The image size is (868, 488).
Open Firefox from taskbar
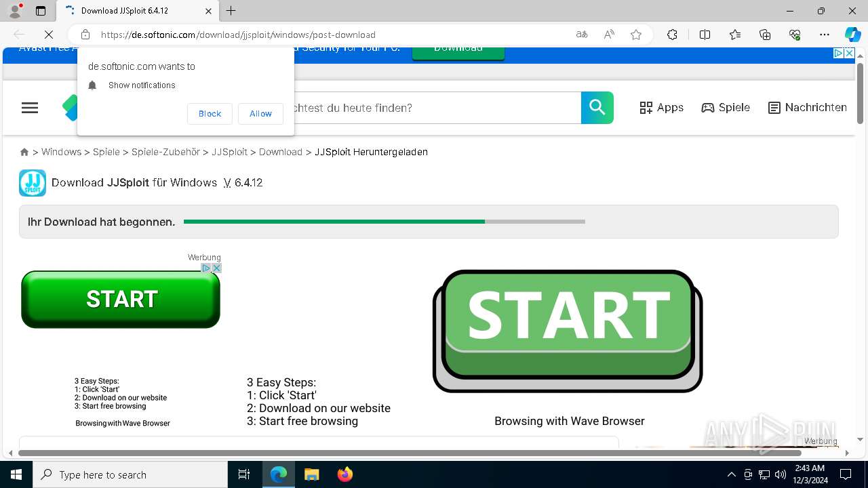[345, 474]
